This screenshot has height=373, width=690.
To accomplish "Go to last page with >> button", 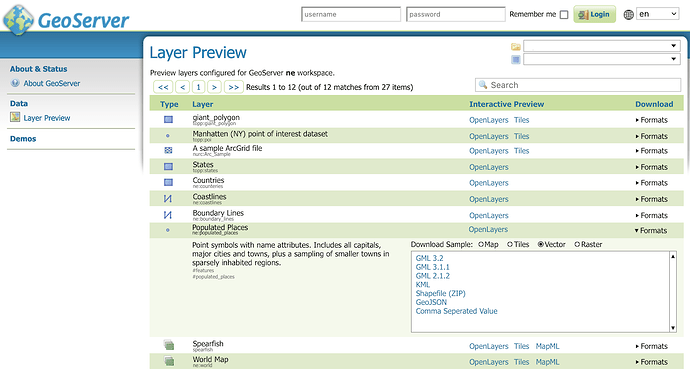I will coord(234,87).
